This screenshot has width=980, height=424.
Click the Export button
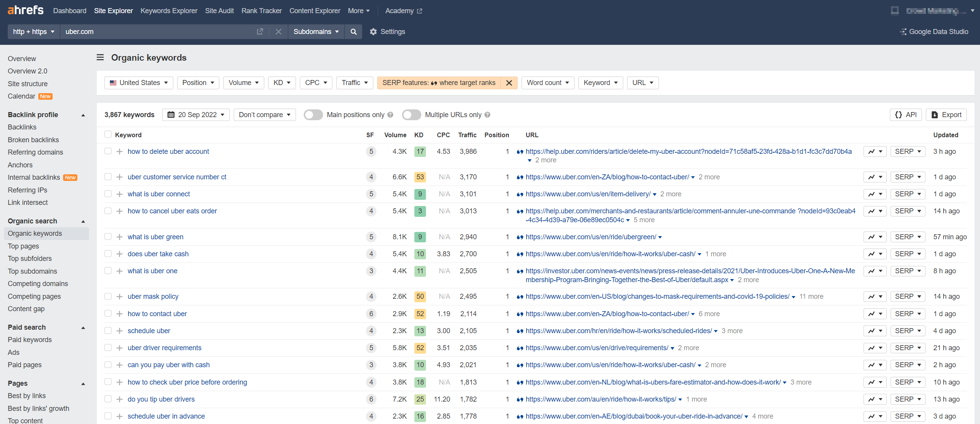point(946,115)
